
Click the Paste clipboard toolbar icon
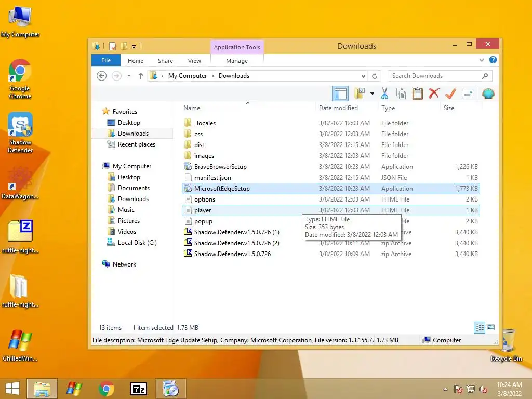click(417, 94)
